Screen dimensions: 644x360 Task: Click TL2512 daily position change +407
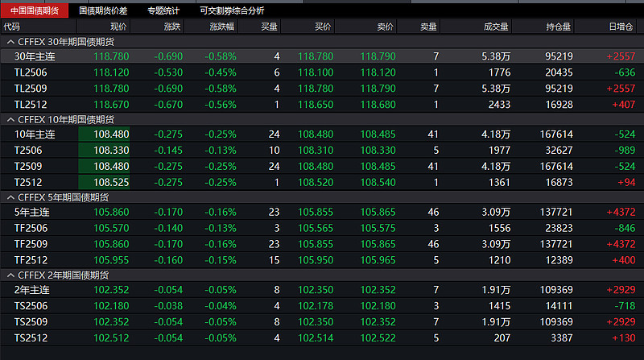623,105
